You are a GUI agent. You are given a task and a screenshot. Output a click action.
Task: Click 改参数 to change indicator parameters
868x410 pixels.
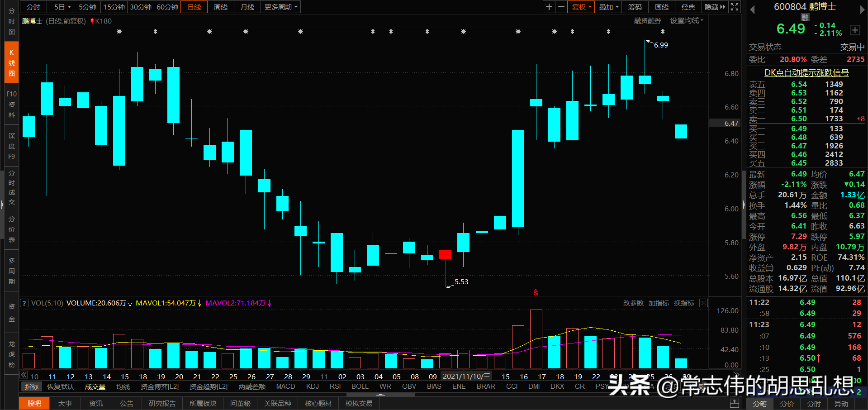pos(633,303)
